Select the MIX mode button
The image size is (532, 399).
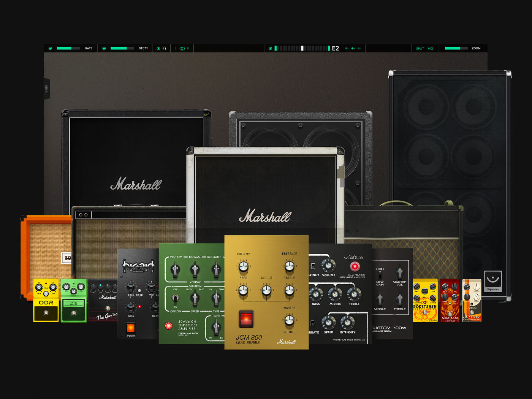431,48
